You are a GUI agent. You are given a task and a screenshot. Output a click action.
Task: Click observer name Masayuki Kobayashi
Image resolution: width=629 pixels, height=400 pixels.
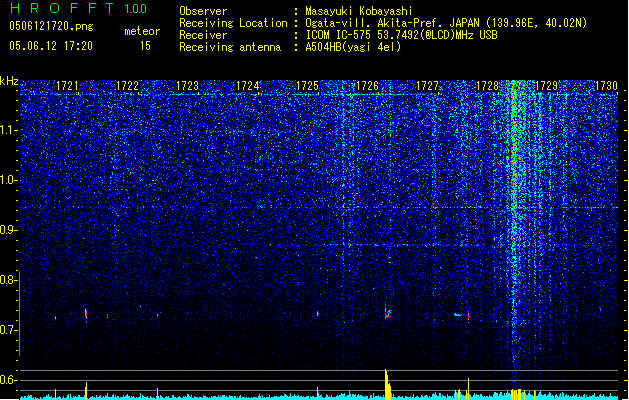359,11
